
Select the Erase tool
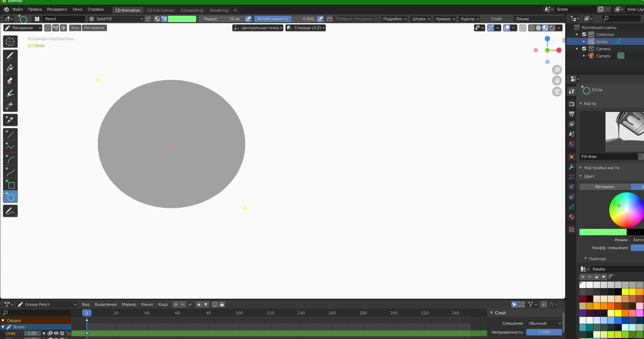tap(10, 81)
